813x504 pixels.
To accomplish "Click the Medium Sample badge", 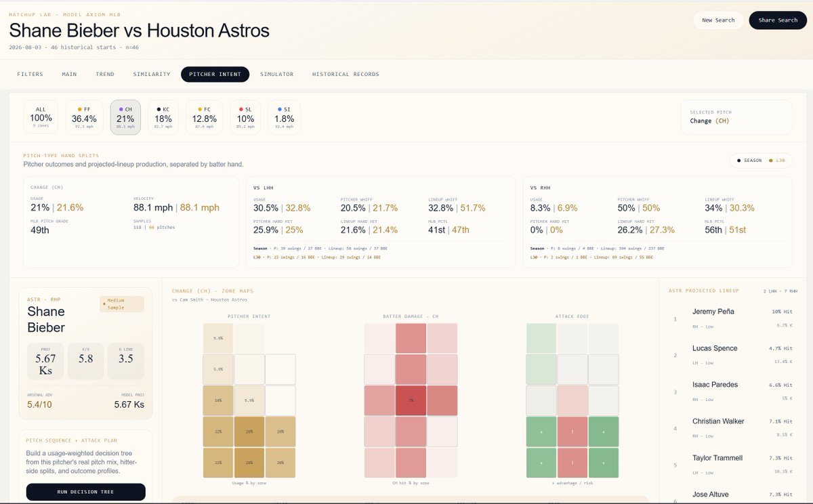I will pos(122,304).
